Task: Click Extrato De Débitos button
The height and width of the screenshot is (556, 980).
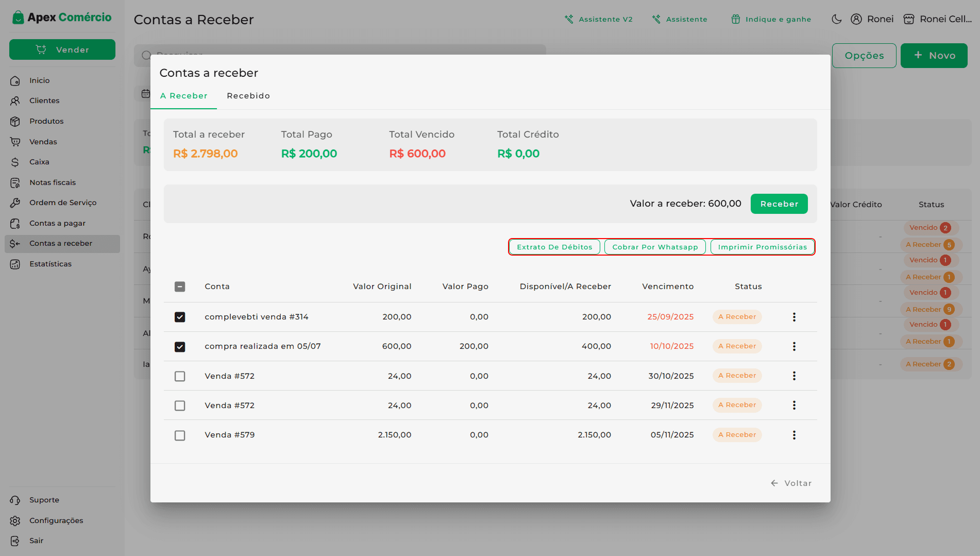Action: 554,247
